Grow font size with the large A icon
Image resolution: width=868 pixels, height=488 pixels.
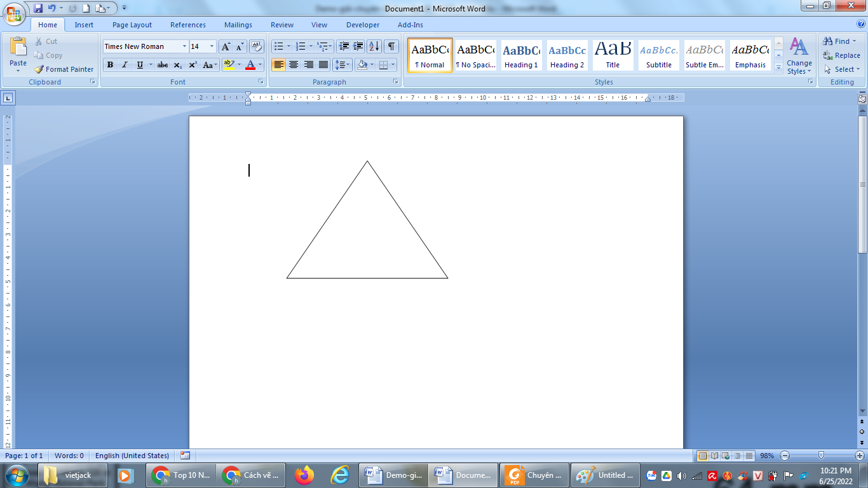coord(226,46)
